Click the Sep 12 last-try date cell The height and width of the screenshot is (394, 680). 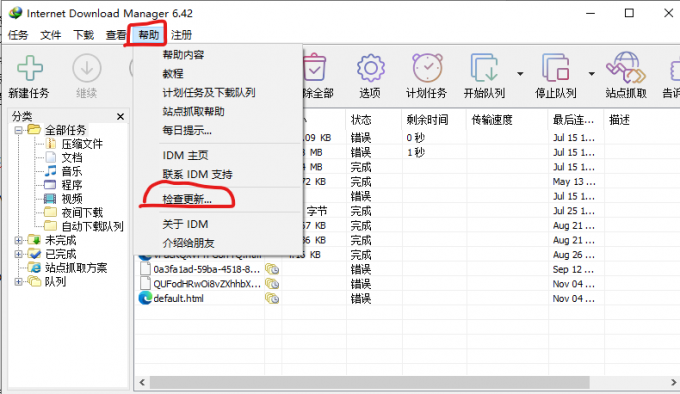click(573, 270)
